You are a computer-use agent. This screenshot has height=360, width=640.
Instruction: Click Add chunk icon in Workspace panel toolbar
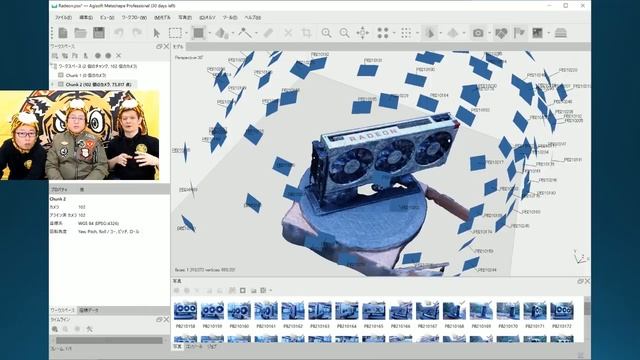coord(55,56)
